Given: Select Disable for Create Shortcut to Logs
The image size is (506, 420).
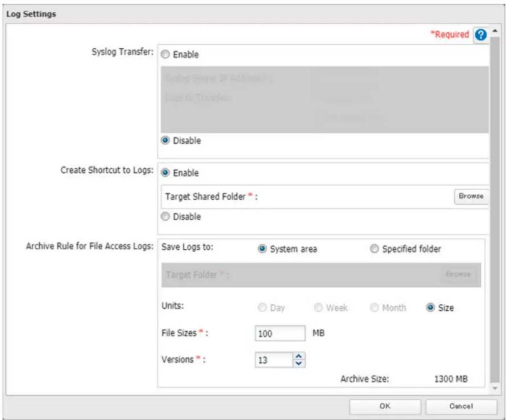Looking at the screenshot, I should tap(165, 216).
